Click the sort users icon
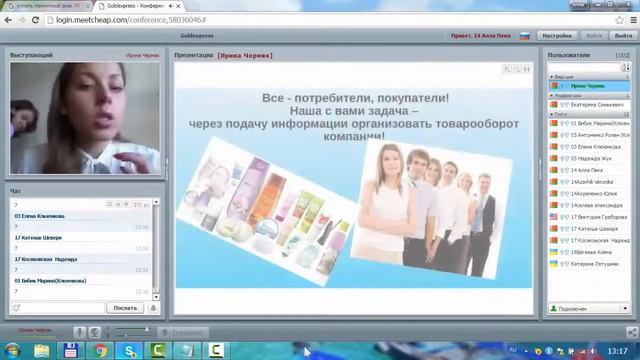640x360 pixels. click(626, 67)
